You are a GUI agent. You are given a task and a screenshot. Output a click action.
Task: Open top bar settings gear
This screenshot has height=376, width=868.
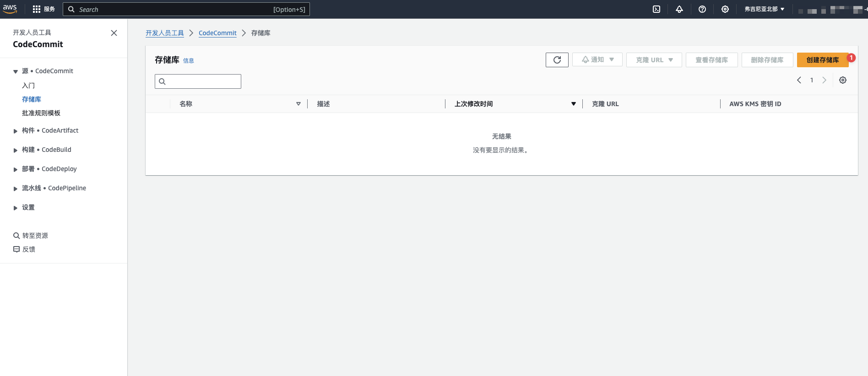click(x=725, y=9)
